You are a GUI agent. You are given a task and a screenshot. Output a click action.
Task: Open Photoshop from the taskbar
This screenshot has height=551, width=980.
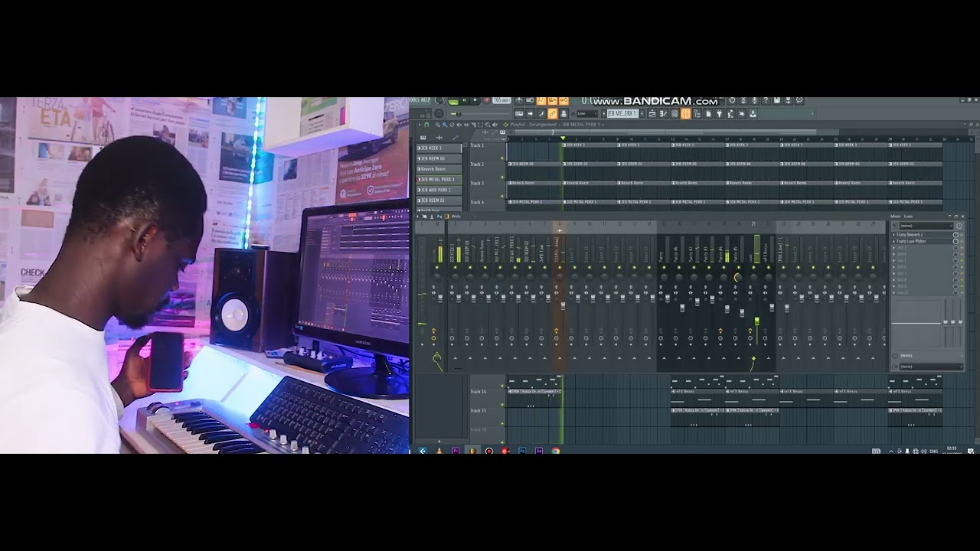tap(522, 451)
